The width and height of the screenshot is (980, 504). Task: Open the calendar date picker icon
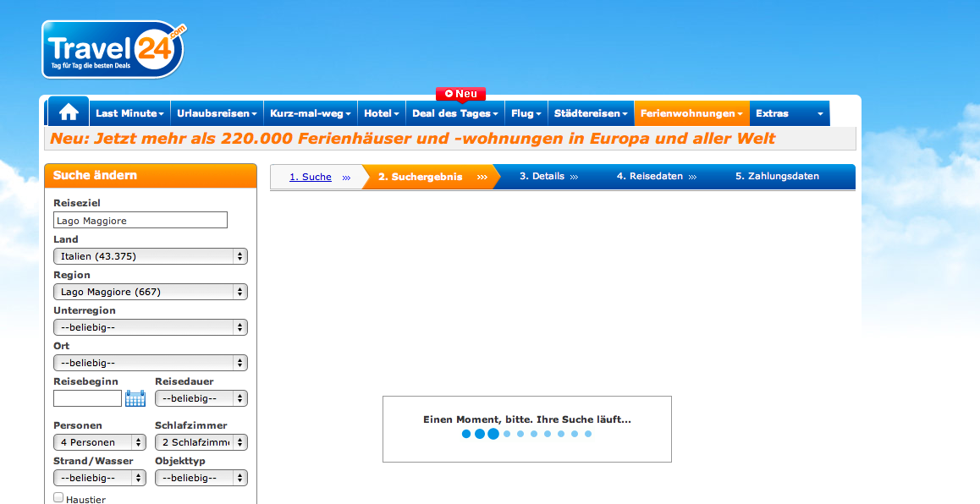(x=135, y=398)
